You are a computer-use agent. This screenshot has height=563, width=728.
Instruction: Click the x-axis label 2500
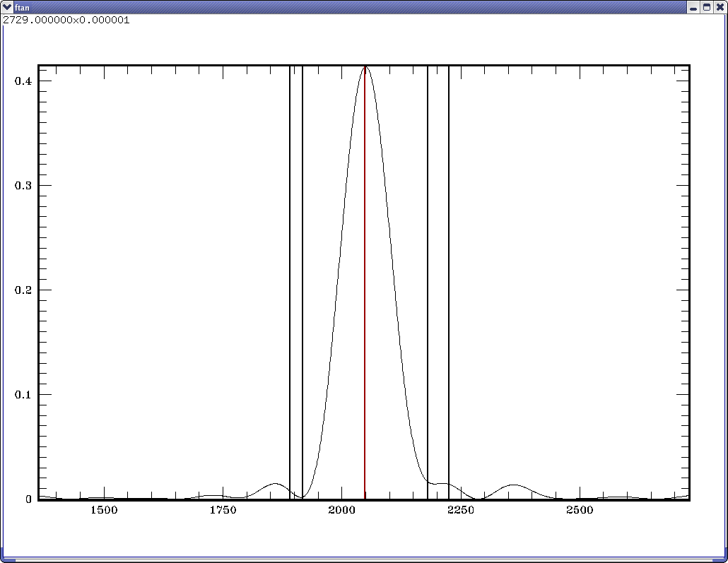click(580, 510)
